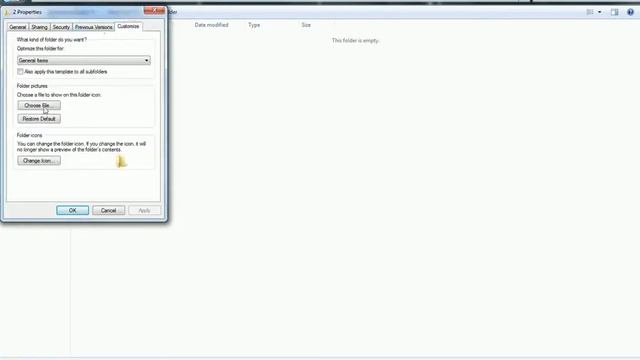Toggle the Explorer preview pane icon

[x=614, y=12]
